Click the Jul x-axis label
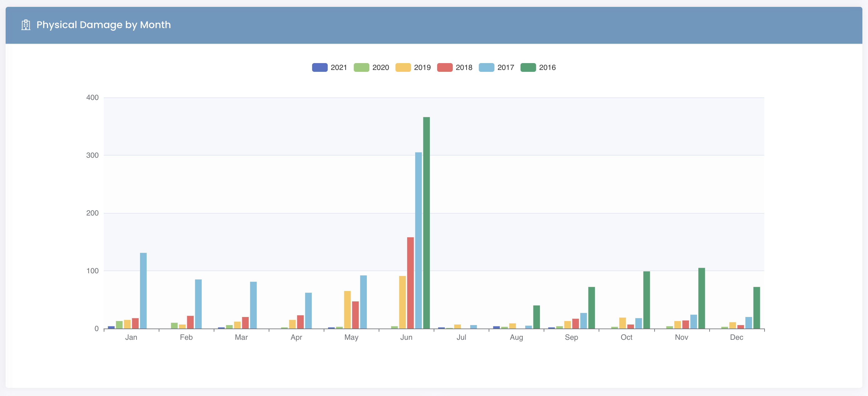Viewport: 868px width, 396px height. point(461,337)
